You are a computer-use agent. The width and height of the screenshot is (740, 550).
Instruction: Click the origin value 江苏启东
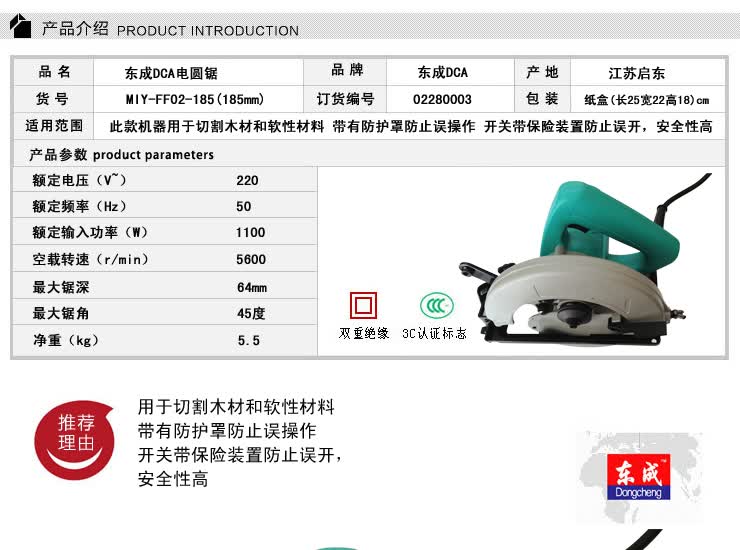point(637,73)
